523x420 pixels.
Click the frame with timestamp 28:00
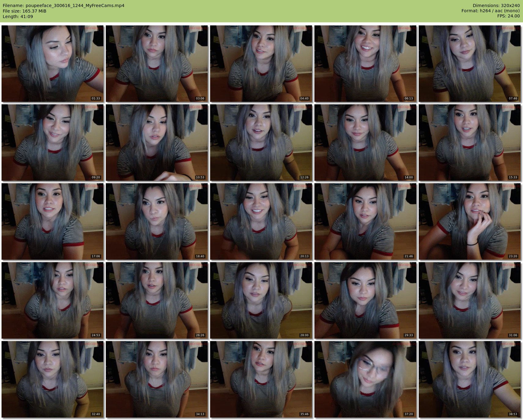click(261, 300)
